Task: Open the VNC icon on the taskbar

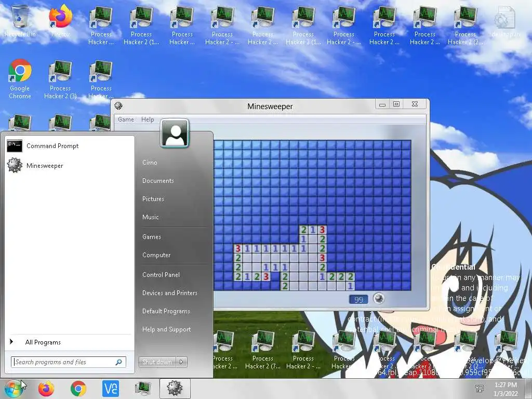Action: click(111, 389)
